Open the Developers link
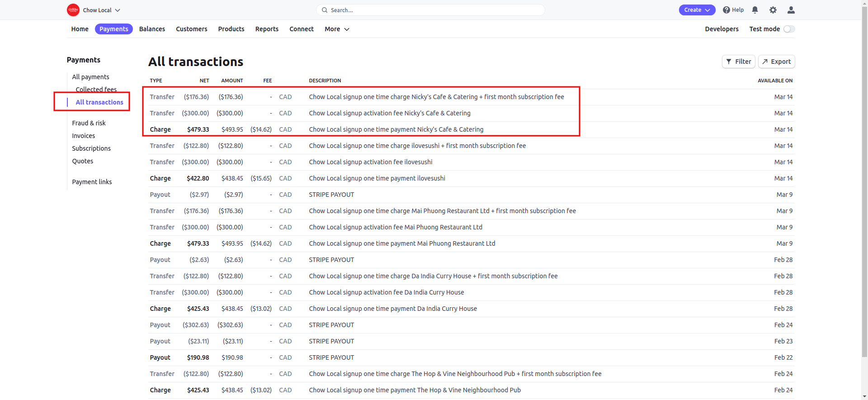Image resolution: width=868 pixels, height=400 pixels. coord(722,29)
